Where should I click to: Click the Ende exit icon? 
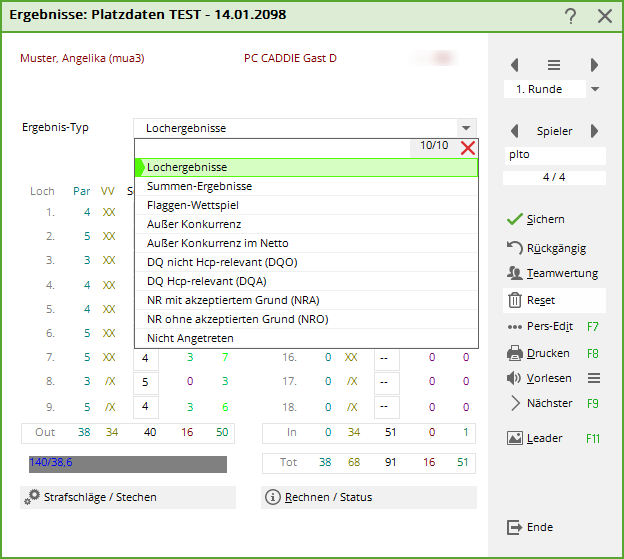515,527
